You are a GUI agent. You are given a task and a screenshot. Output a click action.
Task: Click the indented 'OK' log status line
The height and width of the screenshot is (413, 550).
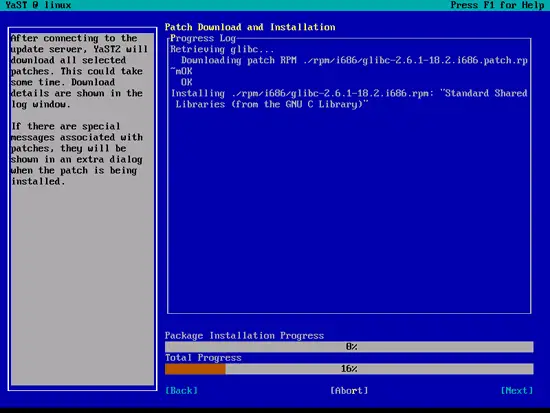coord(187,82)
